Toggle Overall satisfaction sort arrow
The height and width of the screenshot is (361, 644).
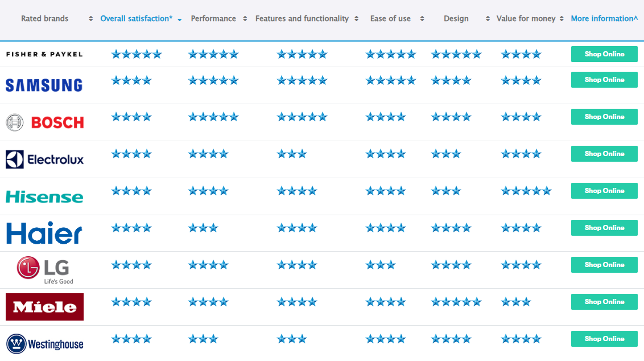(x=179, y=19)
